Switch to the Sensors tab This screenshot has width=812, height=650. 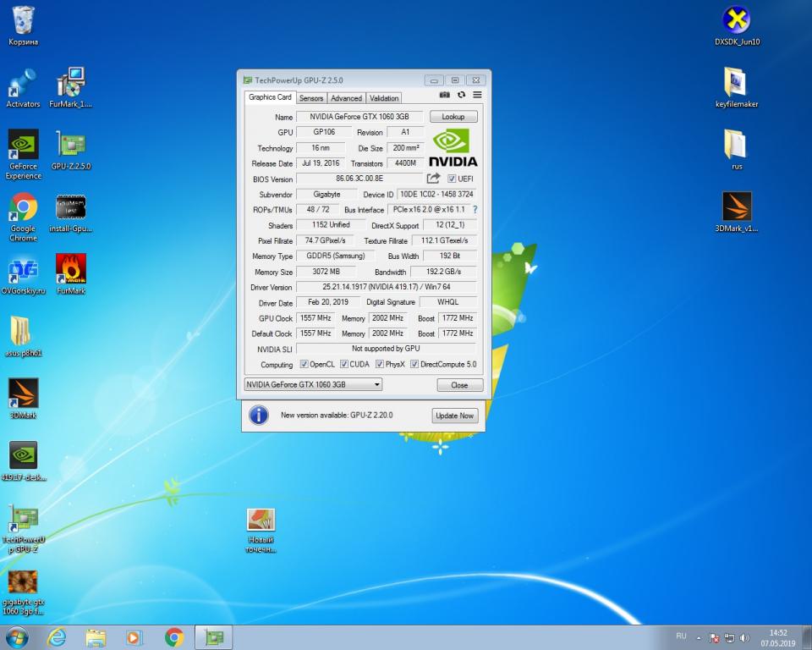pos(311,98)
